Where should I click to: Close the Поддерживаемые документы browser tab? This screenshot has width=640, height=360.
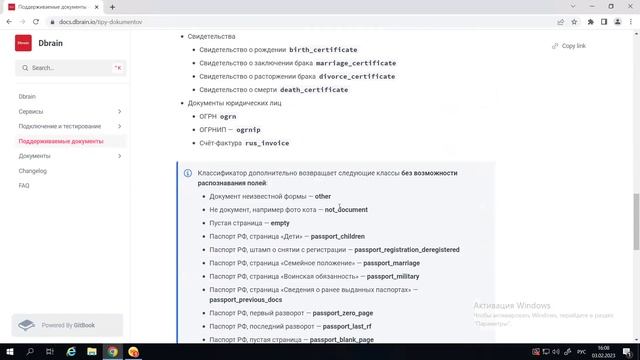tap(97, 7)
